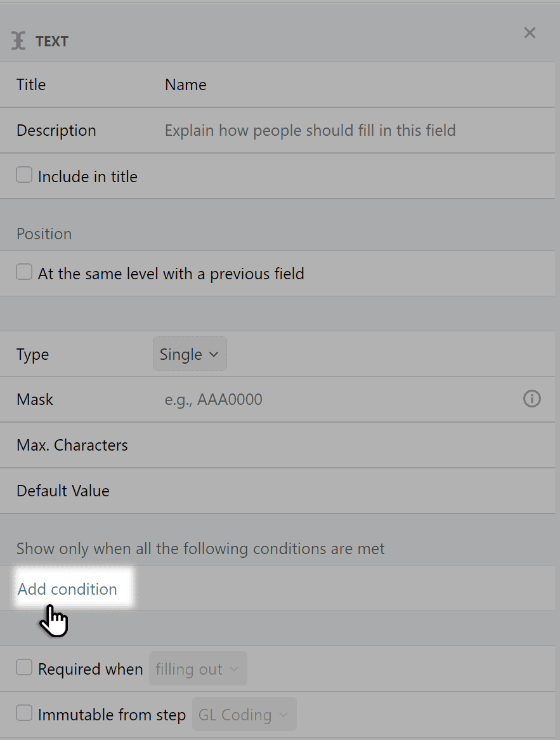The height and width of the screenshot is (740, 560).
Task: Click the Mask input with AAA0000 example
Action: (214, 399)
